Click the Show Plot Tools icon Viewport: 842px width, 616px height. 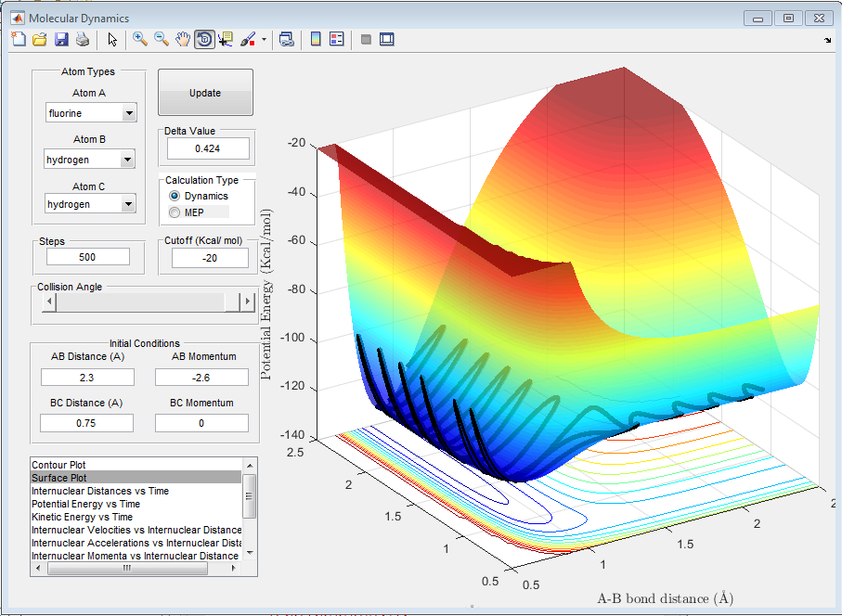387,39
